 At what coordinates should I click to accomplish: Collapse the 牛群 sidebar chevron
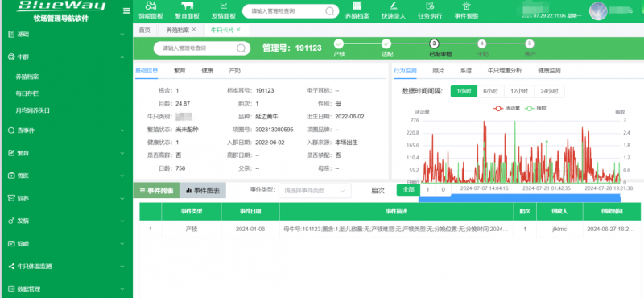[x=122, y=57]
